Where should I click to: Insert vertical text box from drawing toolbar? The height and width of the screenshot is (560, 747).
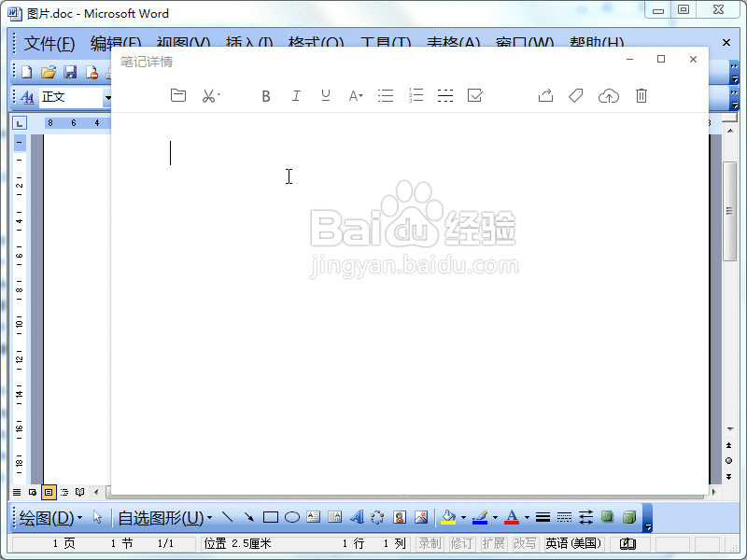(x=335, y=517)
